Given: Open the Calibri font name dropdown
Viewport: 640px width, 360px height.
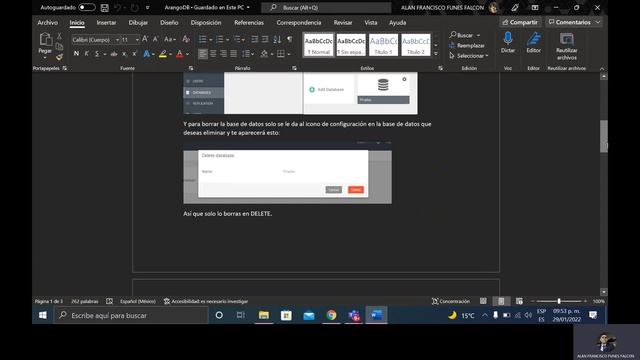Looking at the screenshot, I should pyautogui.click(x=118, y=40).
